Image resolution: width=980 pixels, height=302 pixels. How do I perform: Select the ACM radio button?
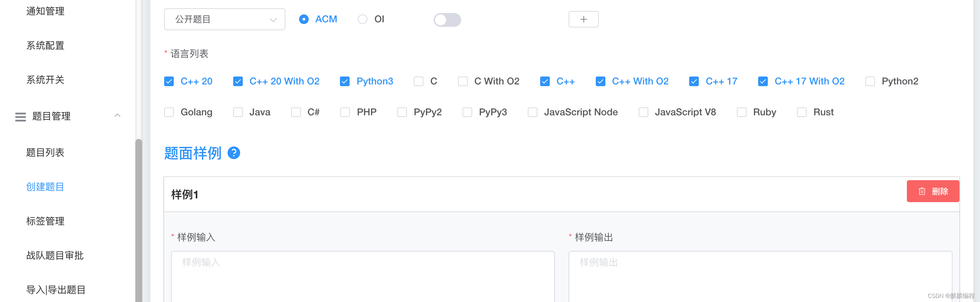(x=304, y=19)
